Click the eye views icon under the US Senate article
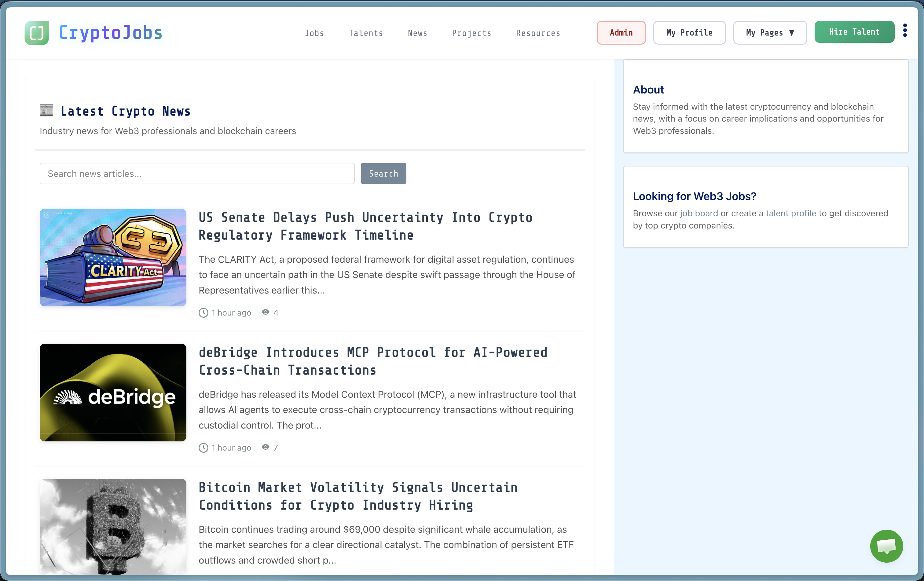The image size is (924, 581). pos(266,312)
